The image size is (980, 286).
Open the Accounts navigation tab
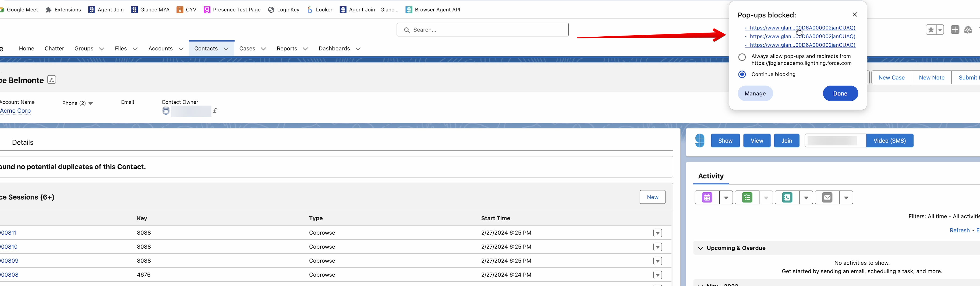coord(160,49)
